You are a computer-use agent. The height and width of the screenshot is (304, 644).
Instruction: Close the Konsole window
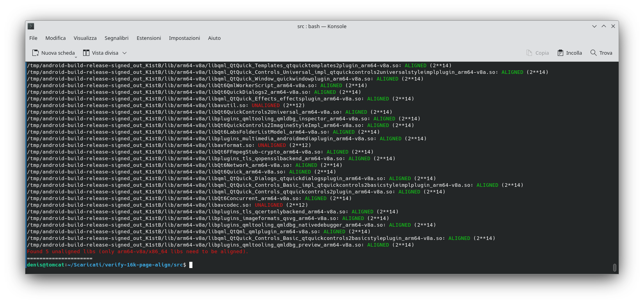click(613, 26)
